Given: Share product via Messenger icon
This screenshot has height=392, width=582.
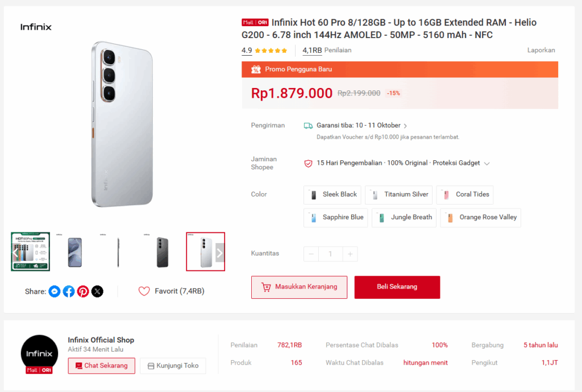Looking at the screenshot, I should 55,291.
